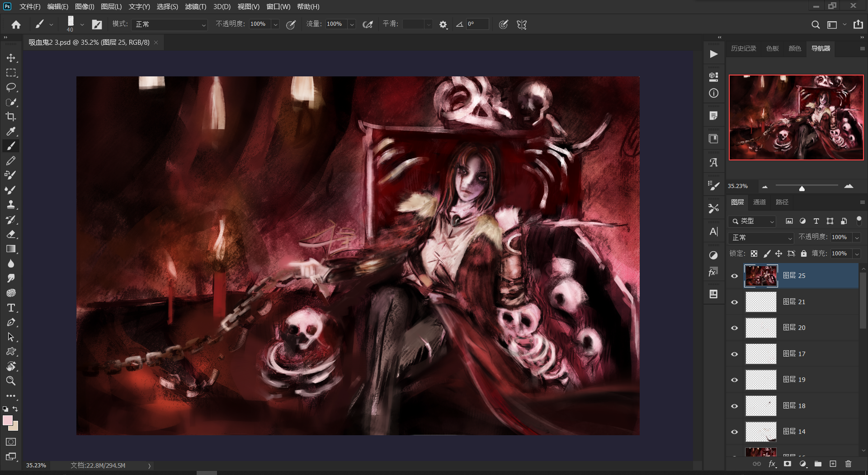The width and height of the screenshot is (868, 475).
Task: Open the layer blend mode 正常 dropdown
Action: point(761,237)
